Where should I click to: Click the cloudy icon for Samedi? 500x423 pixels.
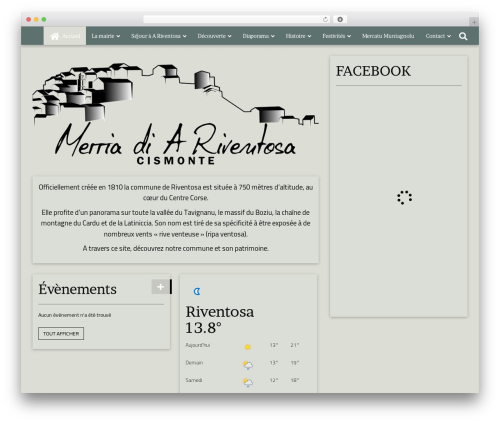click(x=248, y=382)
